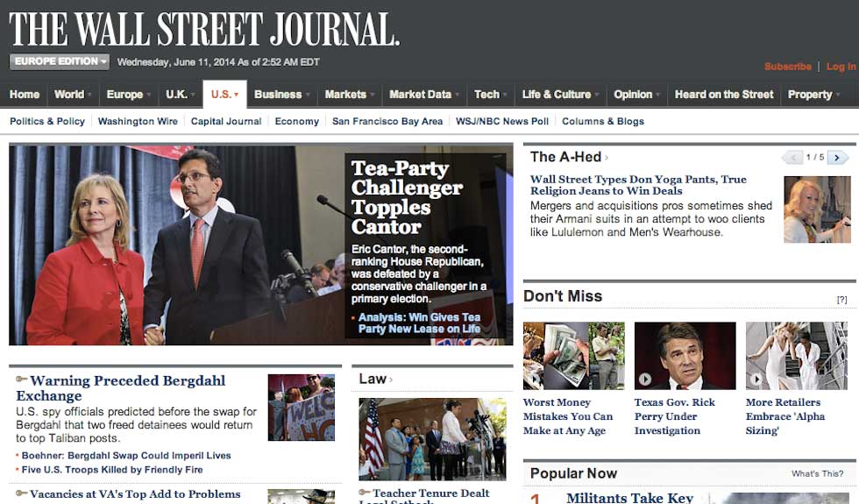Screen dimensions: 859x504
Task: Click the Log In link
Action: coord(841,67)
